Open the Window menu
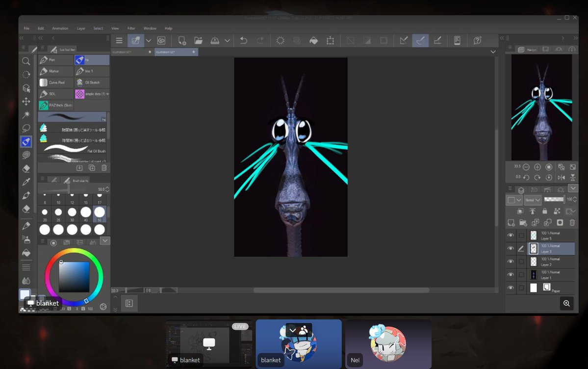 click(150, 28)
